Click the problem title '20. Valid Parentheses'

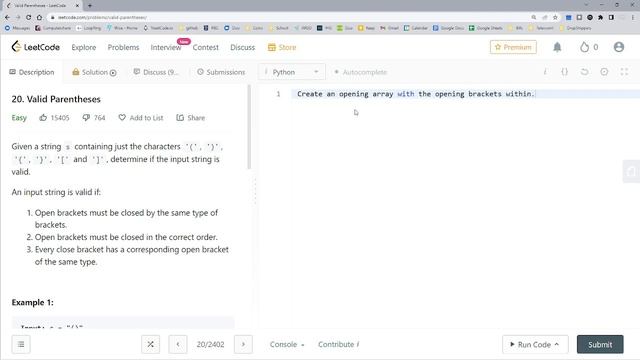click(56, 99)
